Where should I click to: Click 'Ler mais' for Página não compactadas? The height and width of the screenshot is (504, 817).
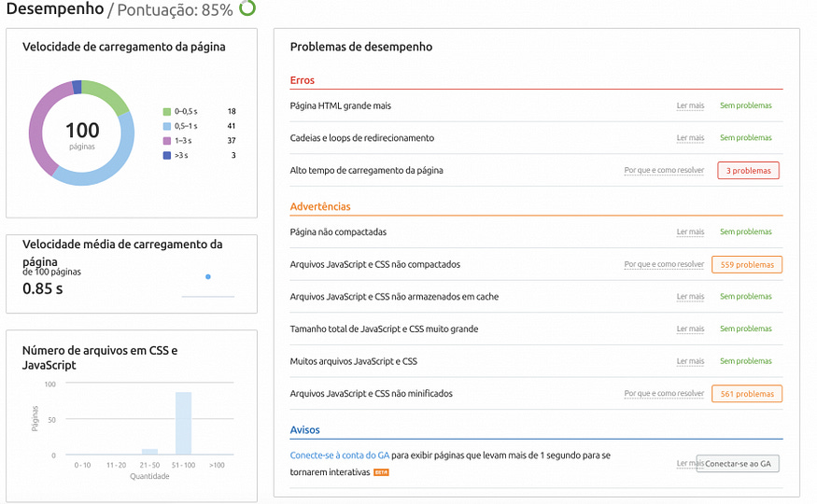690,231
